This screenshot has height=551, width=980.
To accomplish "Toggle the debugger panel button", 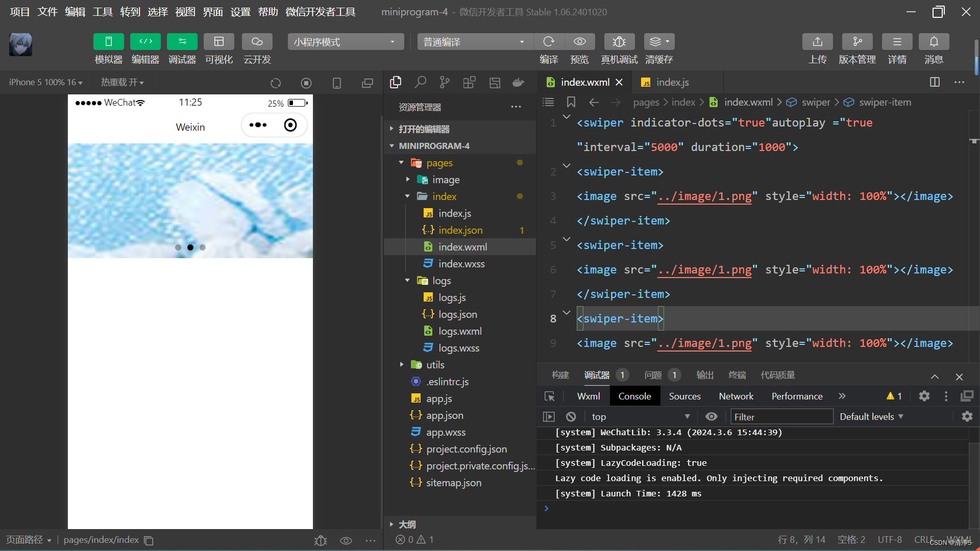I will tap(182, 42).
